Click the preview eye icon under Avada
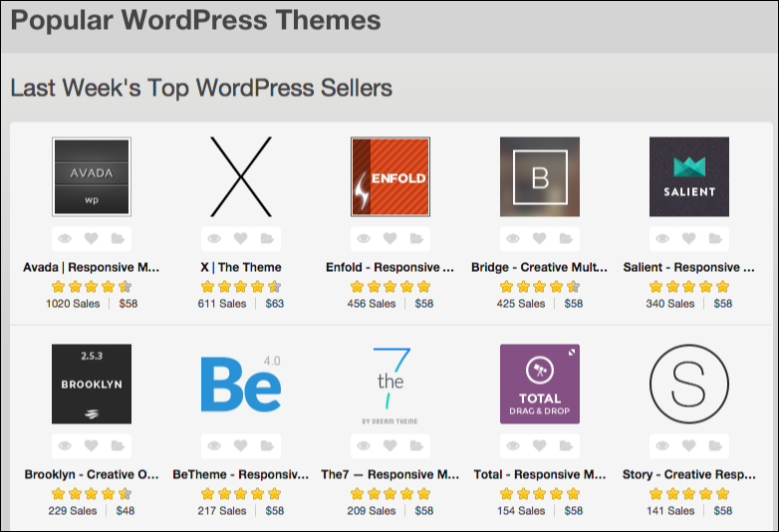Image resolution: width=779 pixels, height=532 pixels. (x=65, y=239)
